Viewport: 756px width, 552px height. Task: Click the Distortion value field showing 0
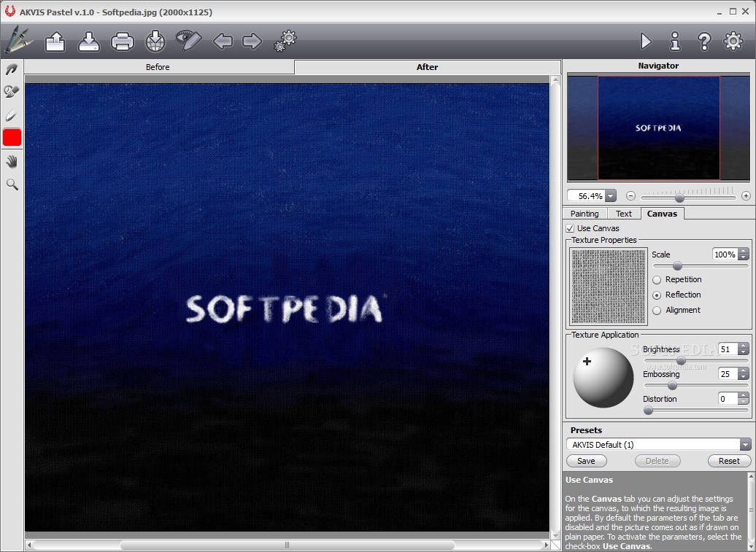click(728, 399)
